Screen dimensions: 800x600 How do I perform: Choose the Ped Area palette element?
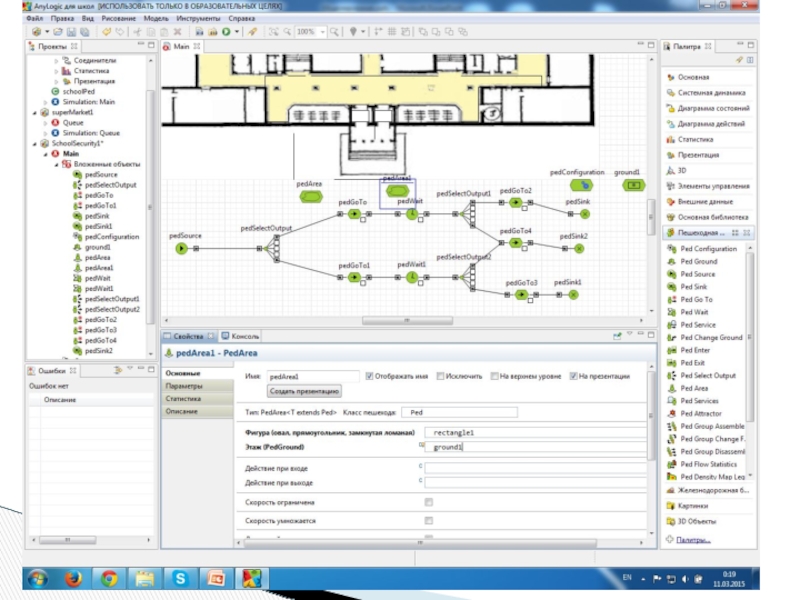click(694, 388)
